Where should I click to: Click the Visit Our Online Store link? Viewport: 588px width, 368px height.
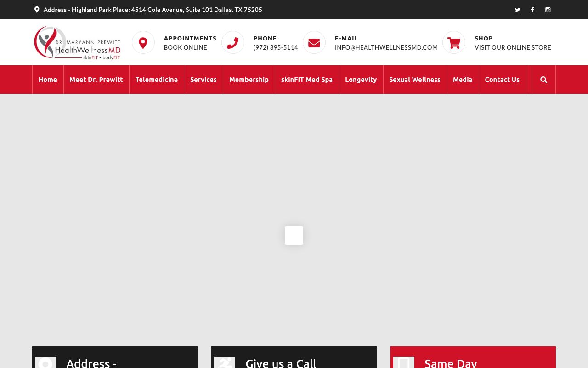click(513, 47)
